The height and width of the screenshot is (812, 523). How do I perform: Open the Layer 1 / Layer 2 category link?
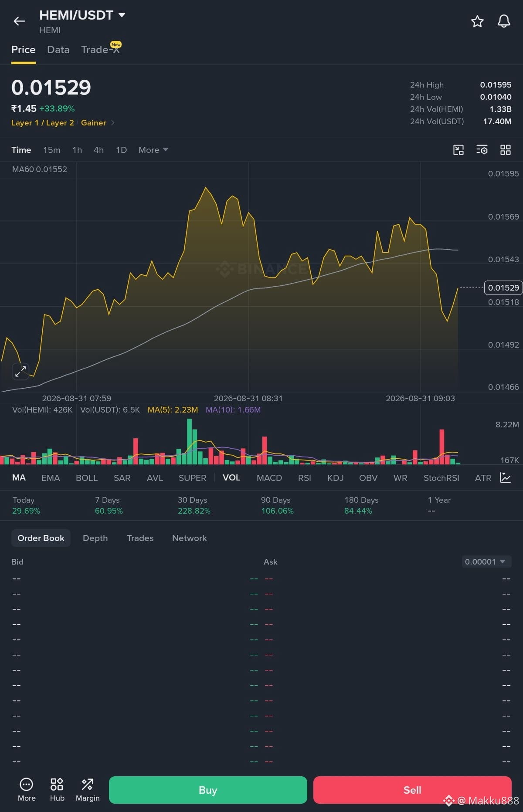pyautogui.click(x=43, y=123)
